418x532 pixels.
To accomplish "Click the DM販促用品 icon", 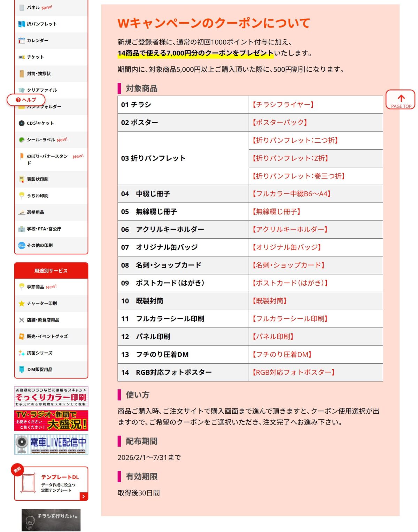I will point(22,370).
